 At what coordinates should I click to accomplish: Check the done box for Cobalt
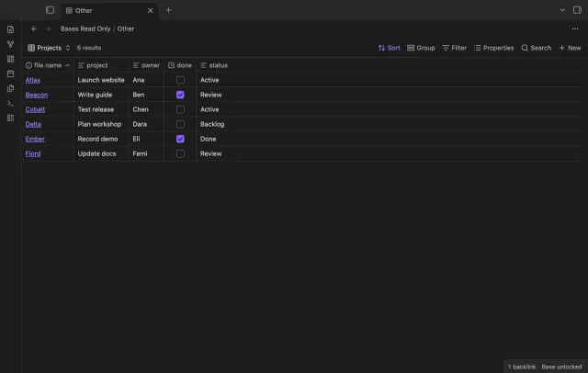(x=180, y=109)
